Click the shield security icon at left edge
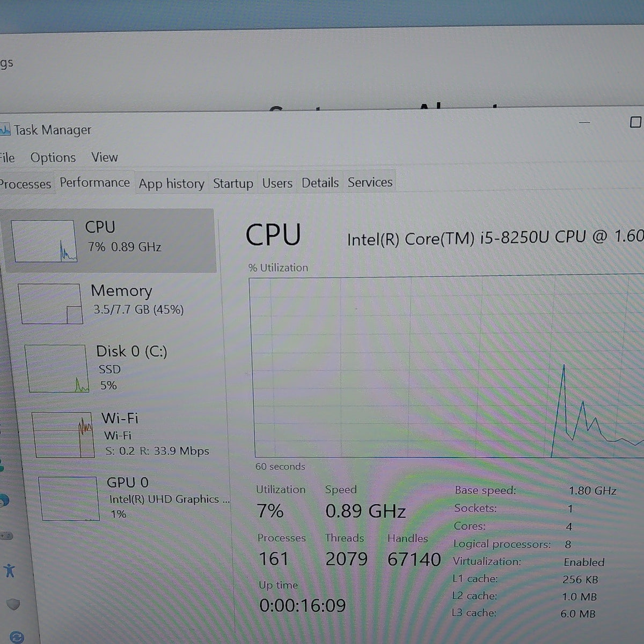The width and height of the screenshot is (644, 644). pyautogui.click(x=13, y=604)
